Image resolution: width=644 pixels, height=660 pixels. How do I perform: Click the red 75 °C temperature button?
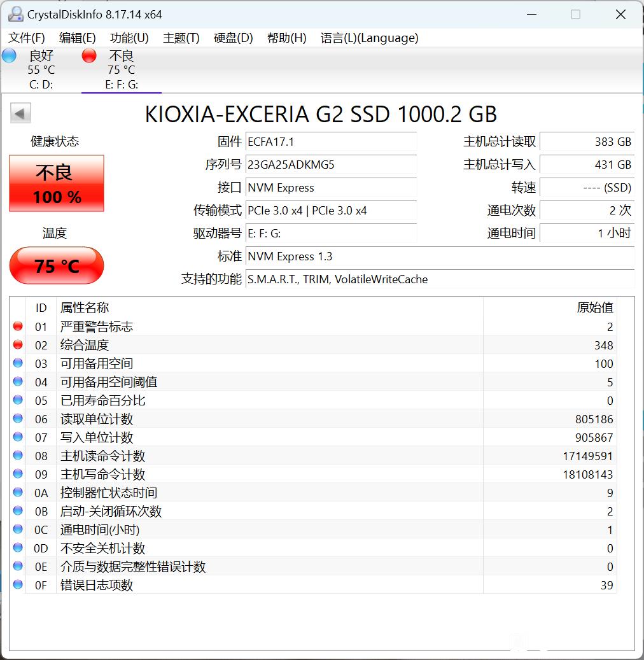click(x=57, y=265)
